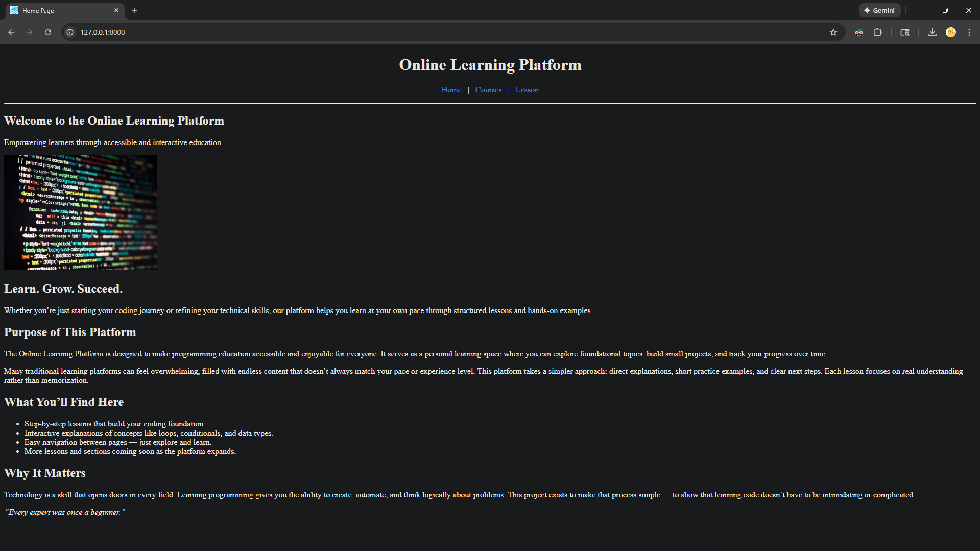The height and width of the screenshot is (551, 980).
Task: Bookmark this page with the star icon
Action: click(x=833, y=32)
